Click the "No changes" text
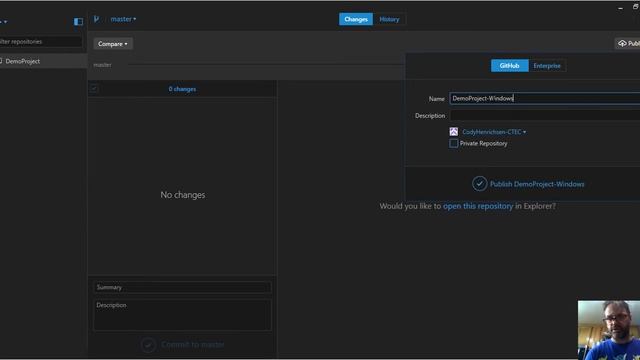 click(182, 195)
